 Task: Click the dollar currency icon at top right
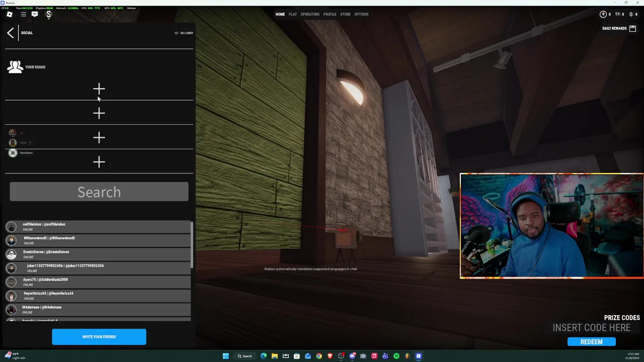click(x=631, y=14)
